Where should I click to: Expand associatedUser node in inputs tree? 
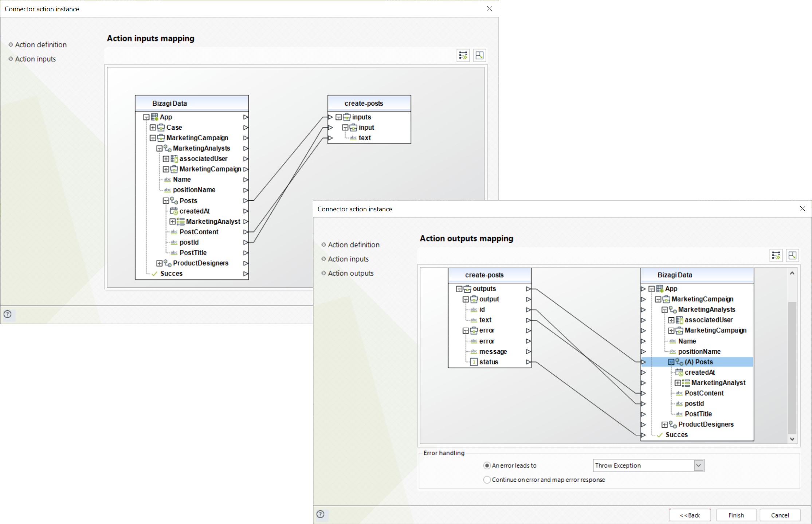pyautogui.click(x=166, y=159)
